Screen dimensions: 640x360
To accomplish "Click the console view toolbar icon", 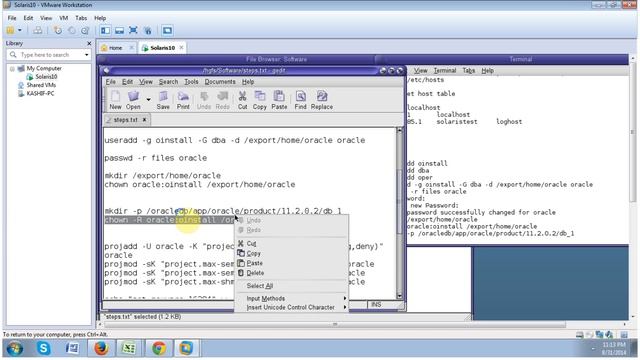I will (167, 31).
